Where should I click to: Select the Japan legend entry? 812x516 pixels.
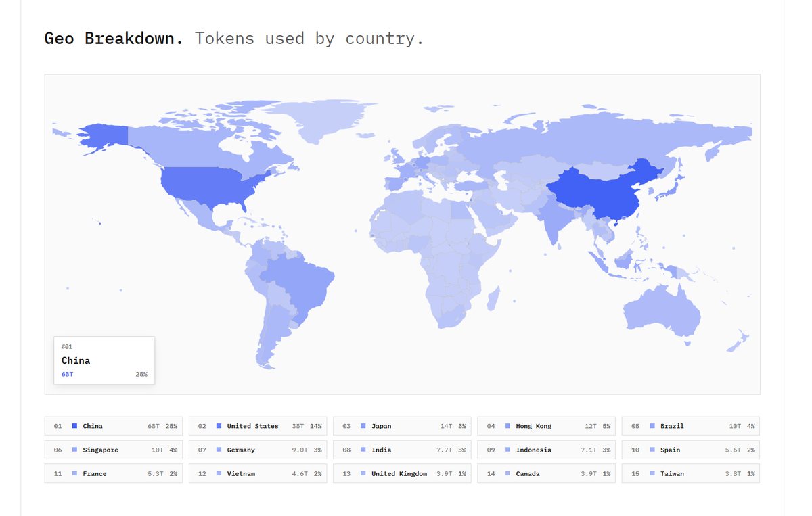pyautogui.click(x=402, y=426)
